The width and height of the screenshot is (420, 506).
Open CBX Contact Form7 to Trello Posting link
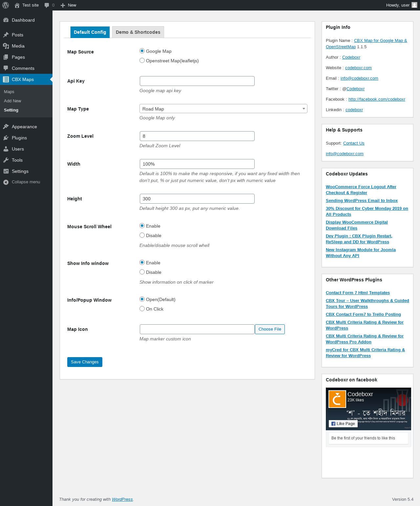coord(363,314)
